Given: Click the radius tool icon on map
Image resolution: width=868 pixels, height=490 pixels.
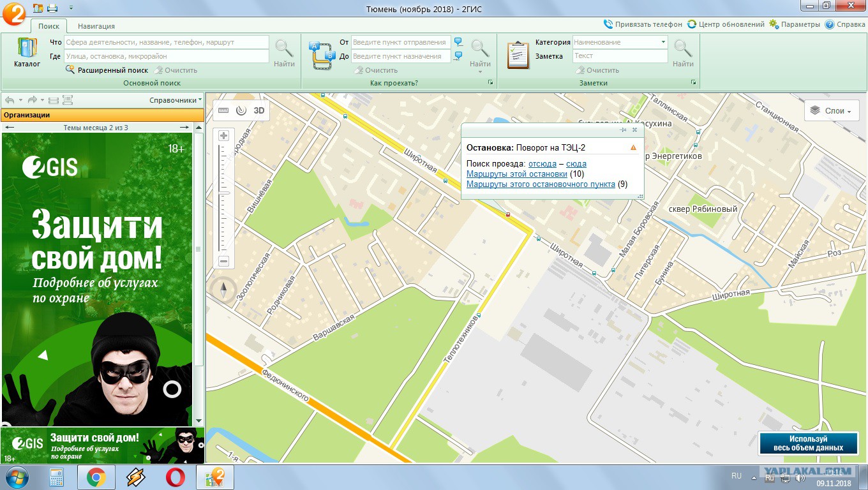Looking at the screenshot, I should point(241,110).
